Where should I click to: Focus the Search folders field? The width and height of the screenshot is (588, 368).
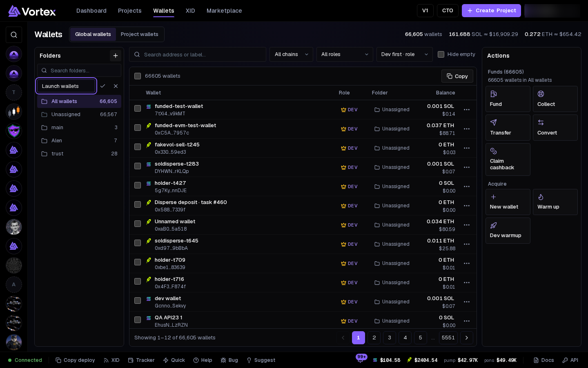tap(79, 70)
